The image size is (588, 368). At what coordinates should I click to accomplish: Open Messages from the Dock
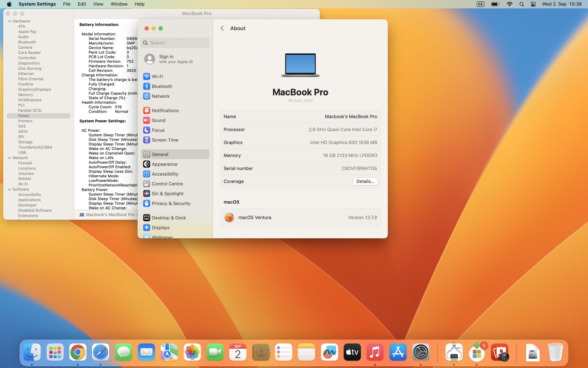[123, 352]
